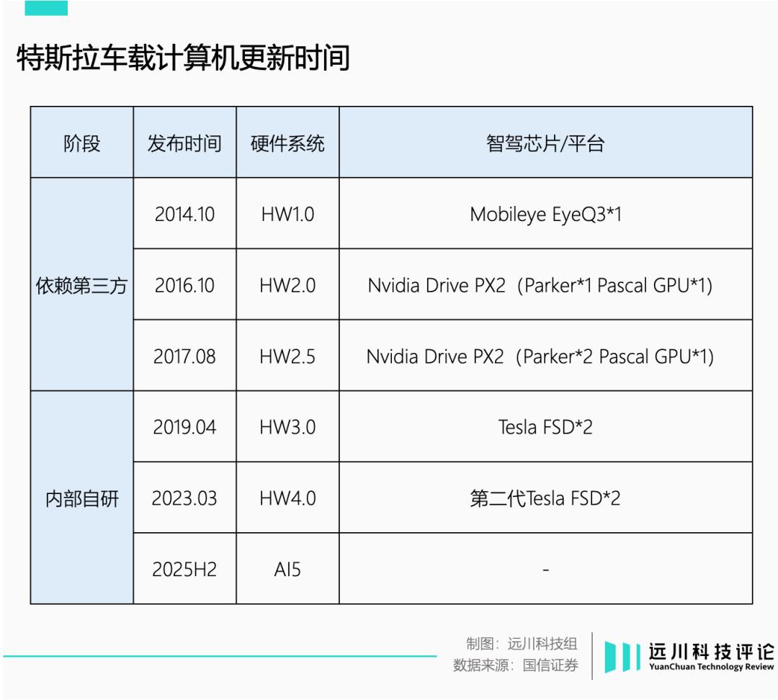Image resolution: width=778 pixels, height=700 pixels.
Task: Click the 2014.10 release date cell
Action: point(184,214)
